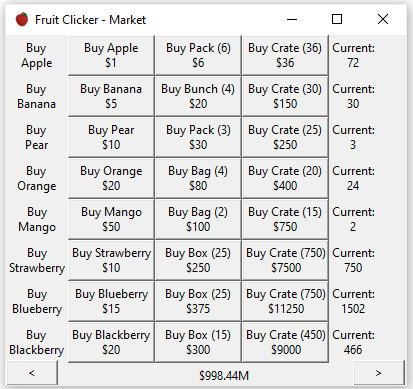This screenshot has height=389, width=413.
Task: Buy one Mango for $50
Action: point(111,219)
